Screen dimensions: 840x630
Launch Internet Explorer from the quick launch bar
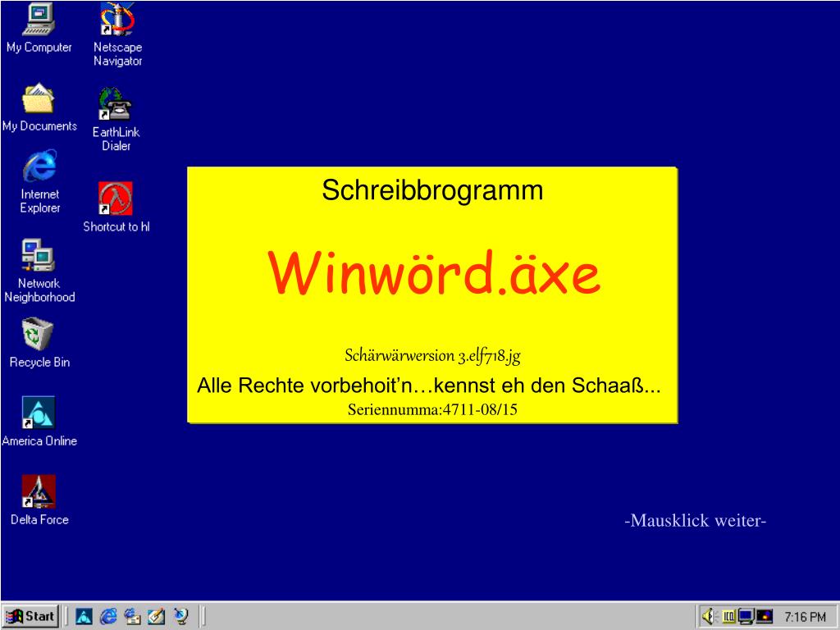[x=108, y=617]
